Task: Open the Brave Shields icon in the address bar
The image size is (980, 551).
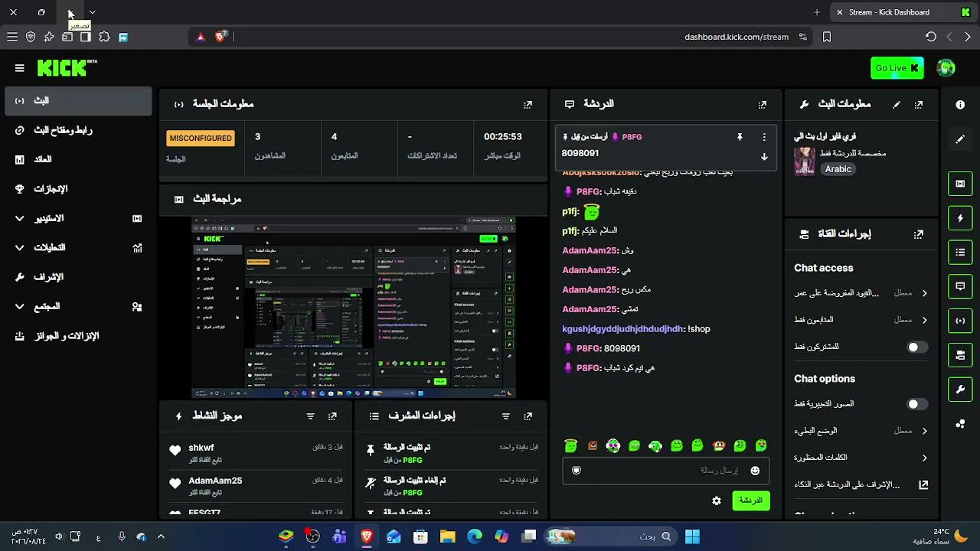Action: tap(220, 36)
